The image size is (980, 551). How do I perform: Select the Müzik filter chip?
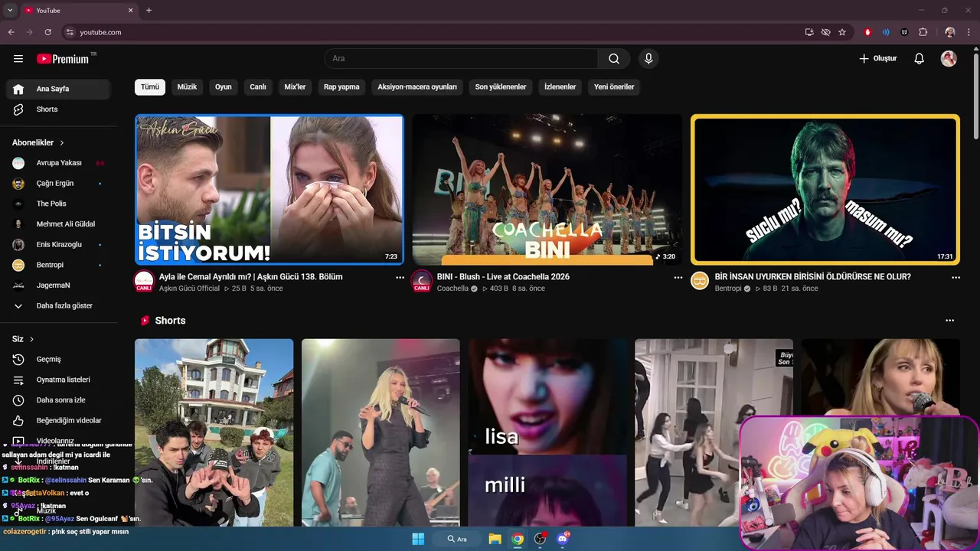point(187,87)
